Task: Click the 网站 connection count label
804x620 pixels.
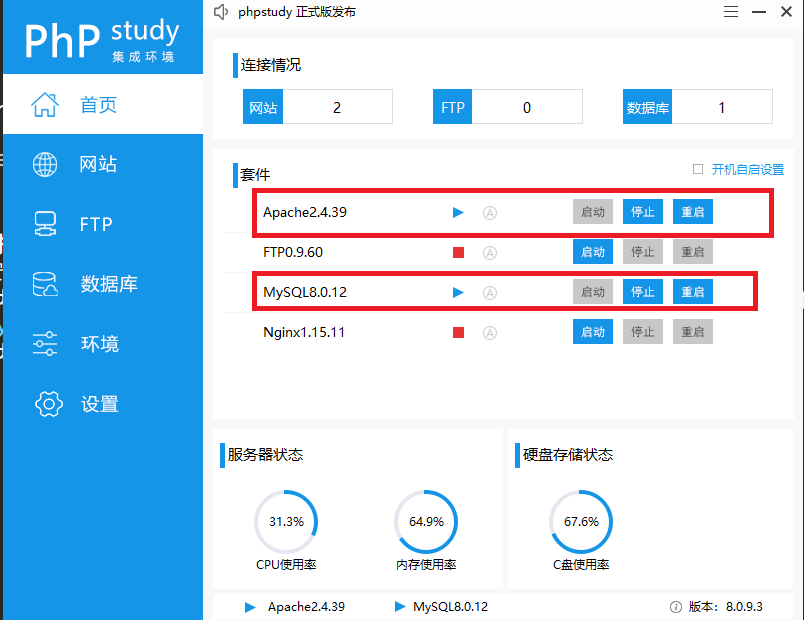Action: click(263, 107)
